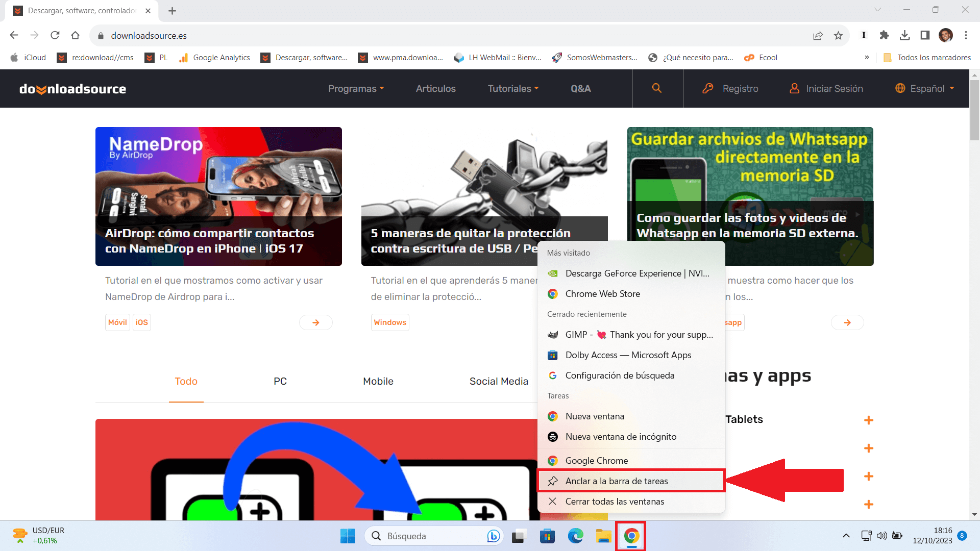Click Google Chrome in jump list

[631, 460]
